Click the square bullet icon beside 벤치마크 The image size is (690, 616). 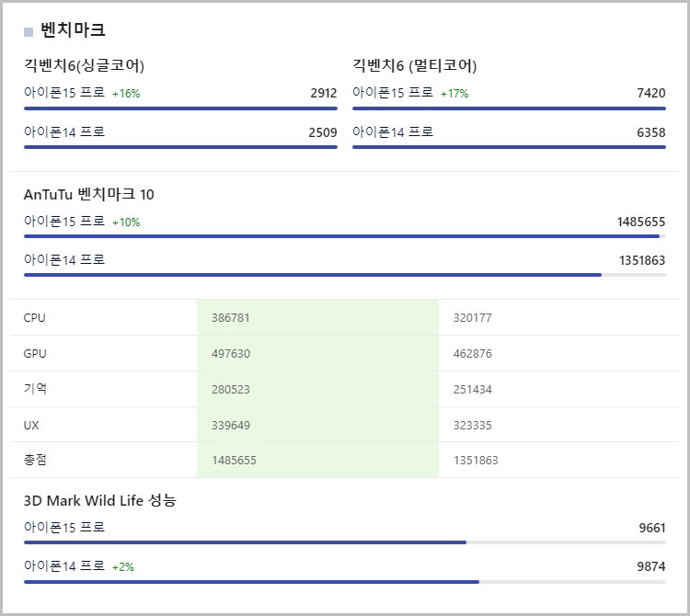click(x=29, y=32)
